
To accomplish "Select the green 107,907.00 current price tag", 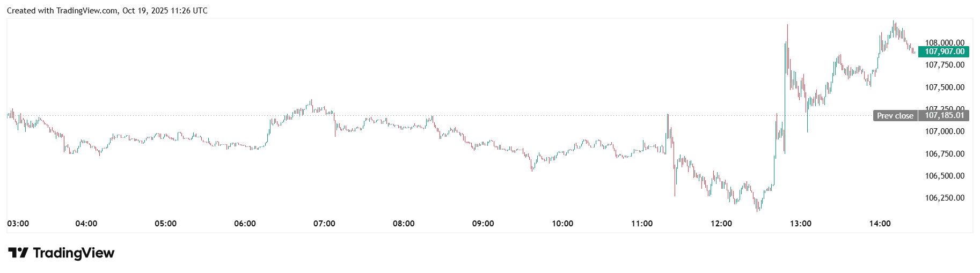I will pyautogui.click(x=944, y=51).
